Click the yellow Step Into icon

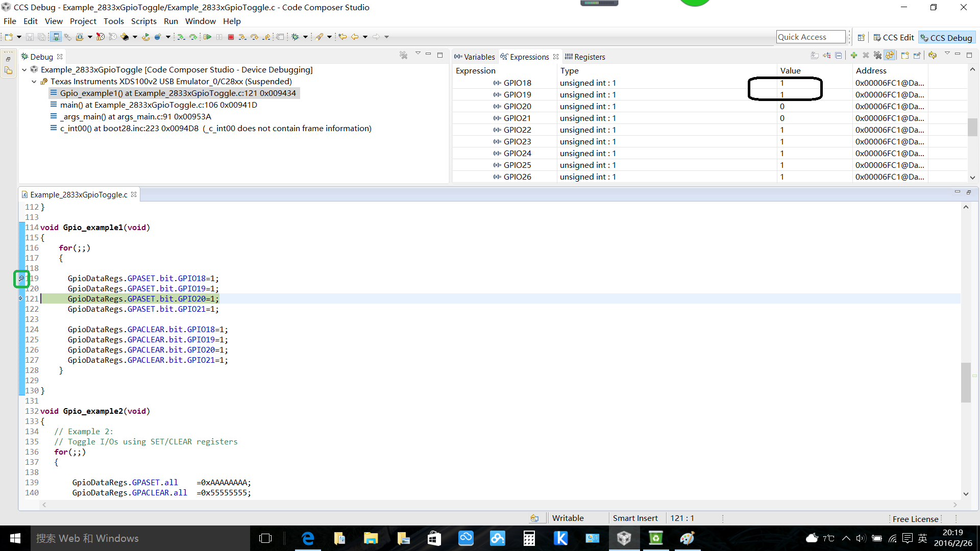click(x=242, y=37)
